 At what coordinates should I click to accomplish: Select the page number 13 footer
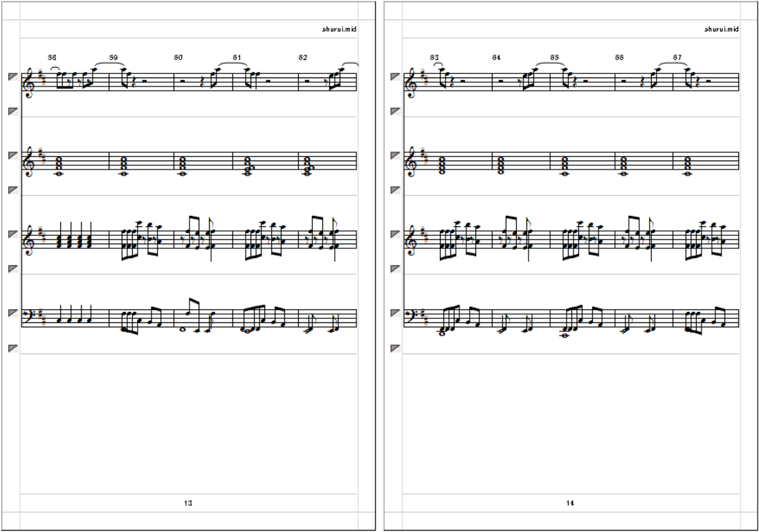click(188, 503)
